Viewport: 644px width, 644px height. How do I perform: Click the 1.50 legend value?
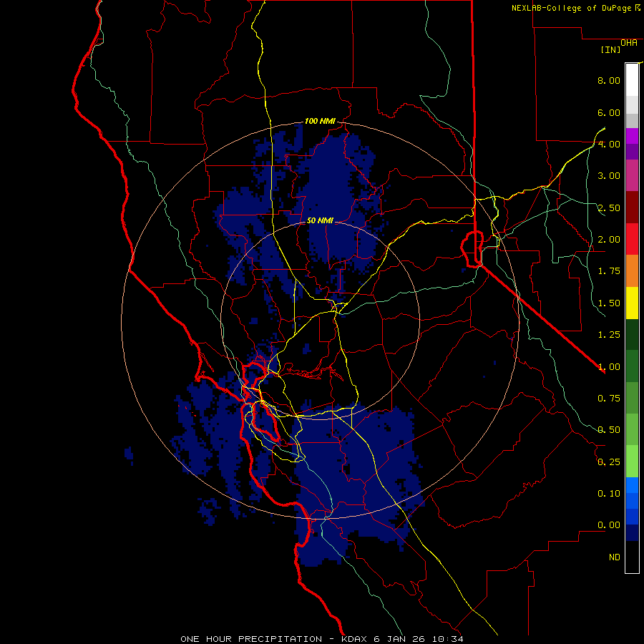tap(609, 303)
